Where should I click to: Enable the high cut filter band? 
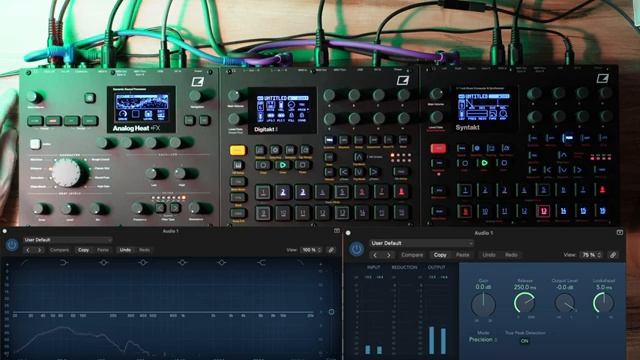click(x=300, y=263)
